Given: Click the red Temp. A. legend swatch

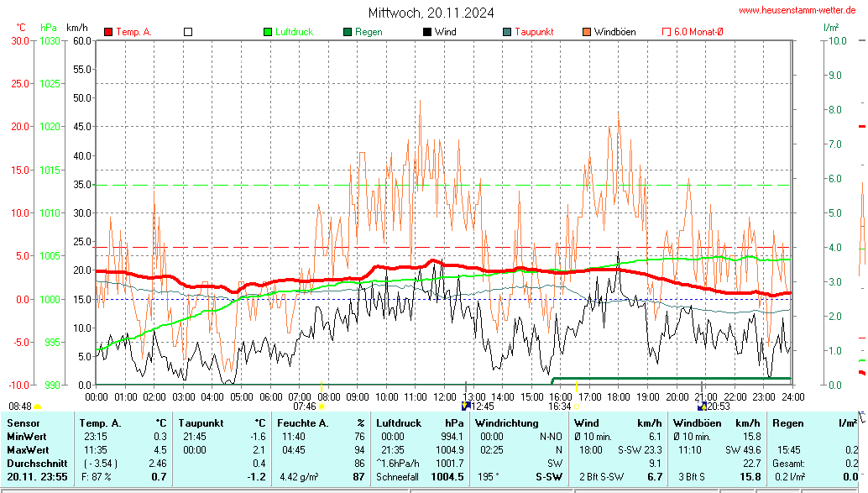Looking at the screenshot, I should (108, 32).
